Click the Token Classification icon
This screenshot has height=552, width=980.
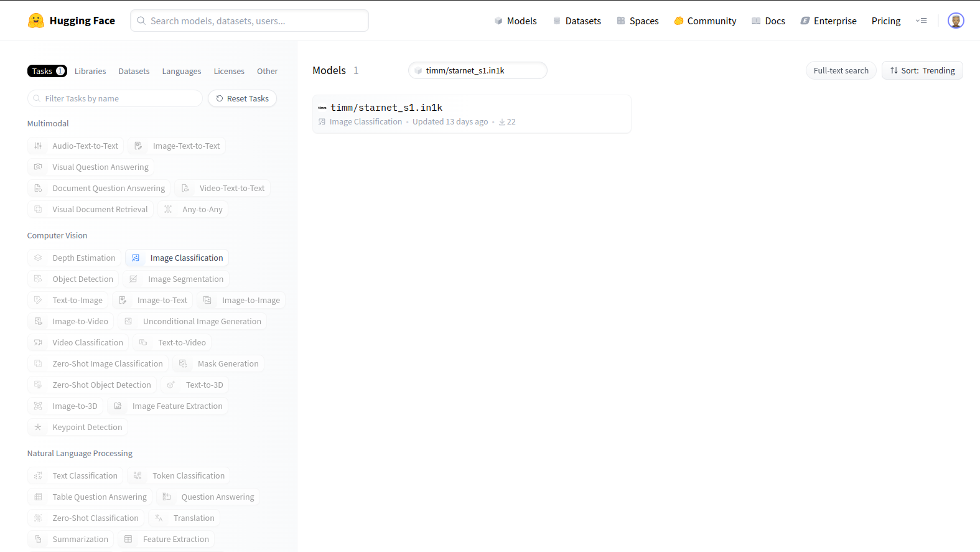[138, 475]
